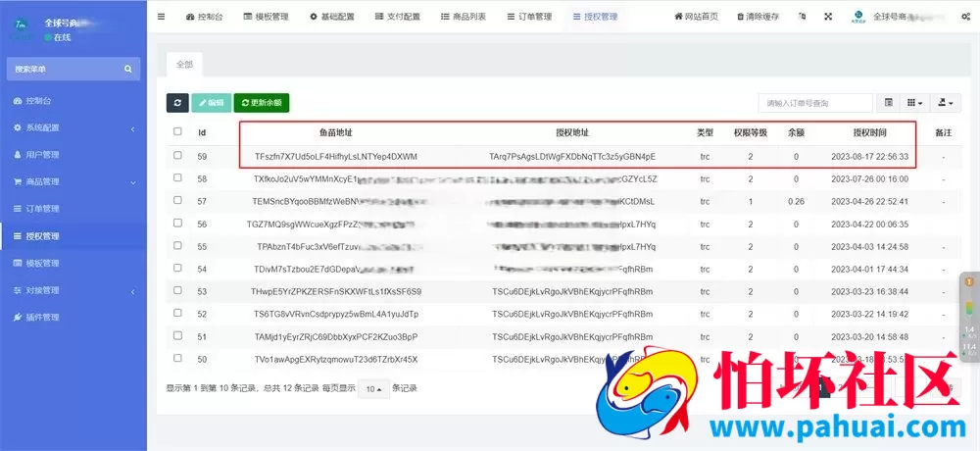Click the green 更新余额 button

point(262,103)
